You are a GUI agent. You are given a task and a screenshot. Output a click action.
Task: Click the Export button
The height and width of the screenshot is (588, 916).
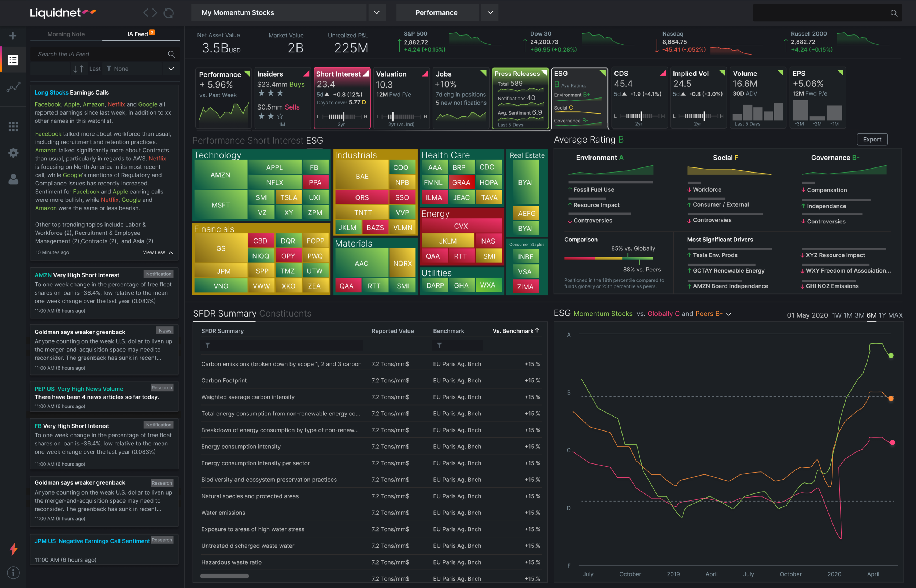click(872, 139)
